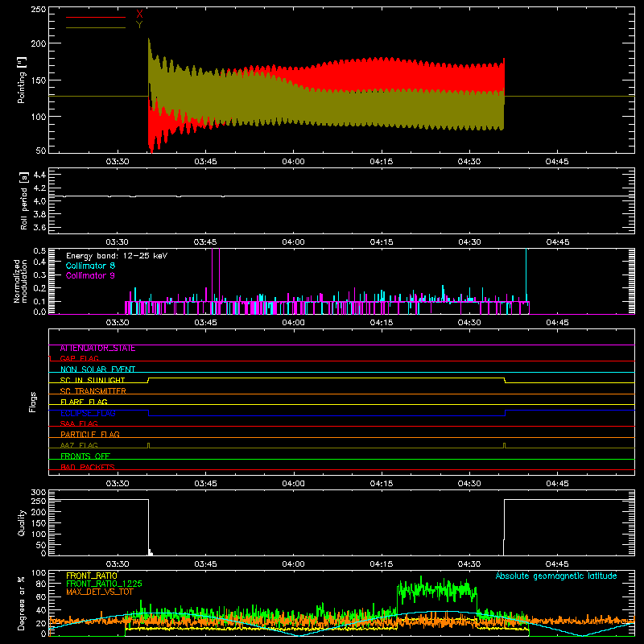Click the SC_TRANSMITTER flag label

(x=93, y=391)
